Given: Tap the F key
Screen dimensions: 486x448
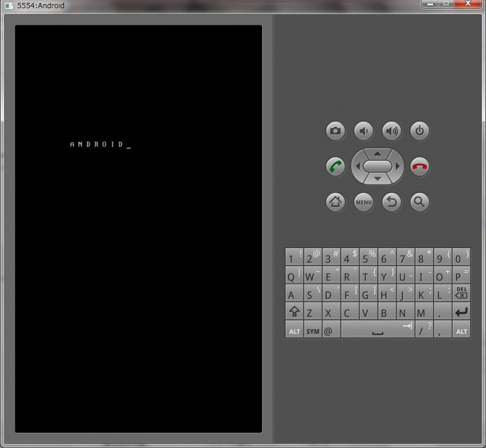Looking at the screenshot, I should click(x=350, y=293).
